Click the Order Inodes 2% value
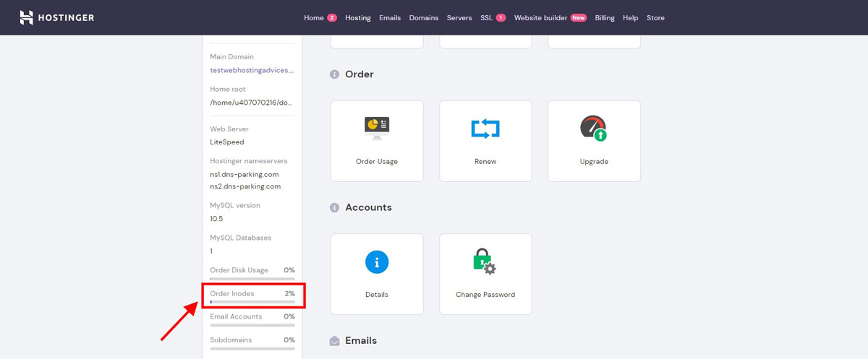The width and height of the screenshot is (868, 359). [x=289, y=293]
